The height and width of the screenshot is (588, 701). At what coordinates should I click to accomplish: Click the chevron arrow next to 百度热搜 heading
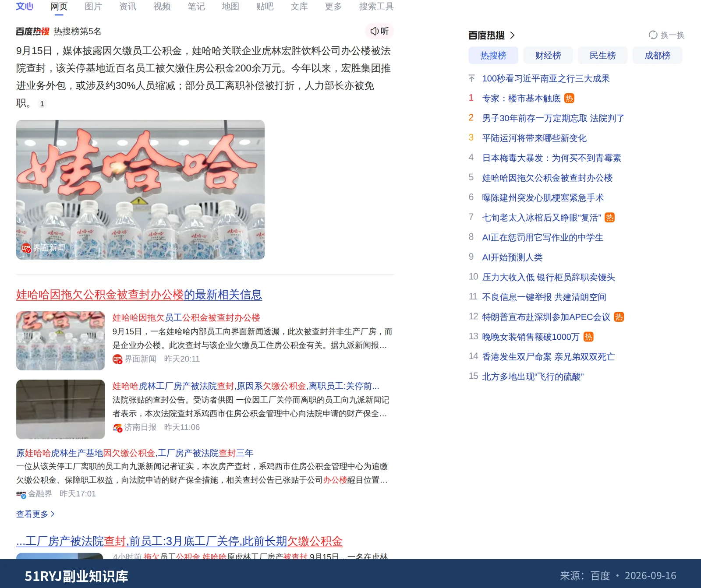(x=512, y=35)
